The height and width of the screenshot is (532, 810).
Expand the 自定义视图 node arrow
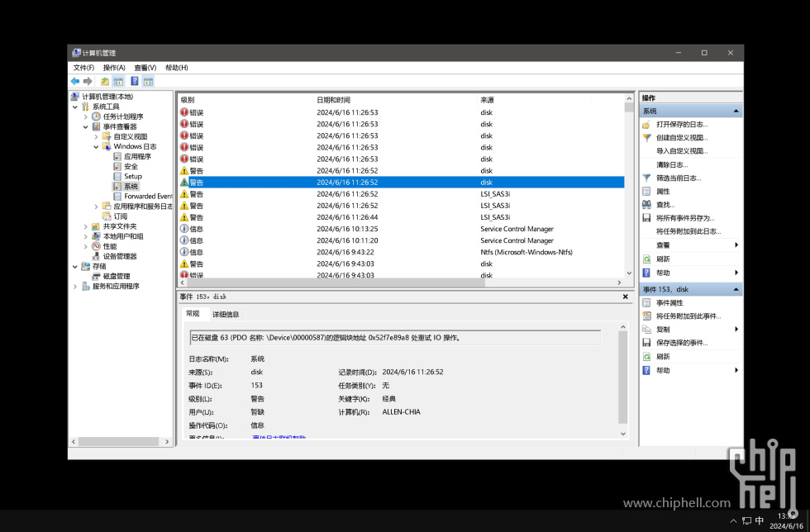(96, 137)
